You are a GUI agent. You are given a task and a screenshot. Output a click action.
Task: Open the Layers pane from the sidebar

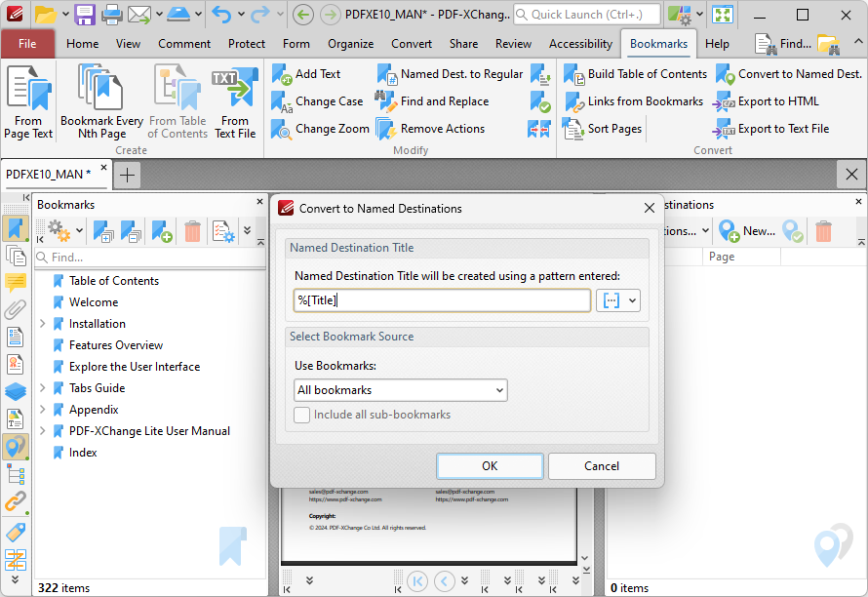tap(16, 391)
